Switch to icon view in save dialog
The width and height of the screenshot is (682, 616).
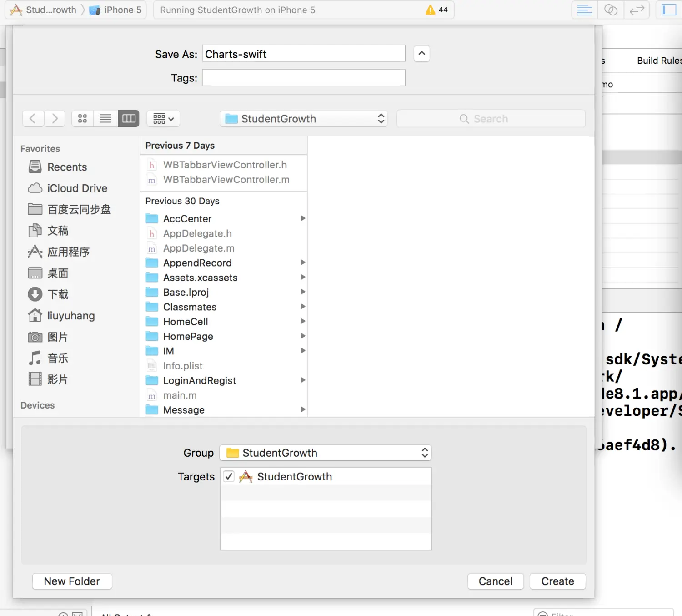(x=82, y=119)
